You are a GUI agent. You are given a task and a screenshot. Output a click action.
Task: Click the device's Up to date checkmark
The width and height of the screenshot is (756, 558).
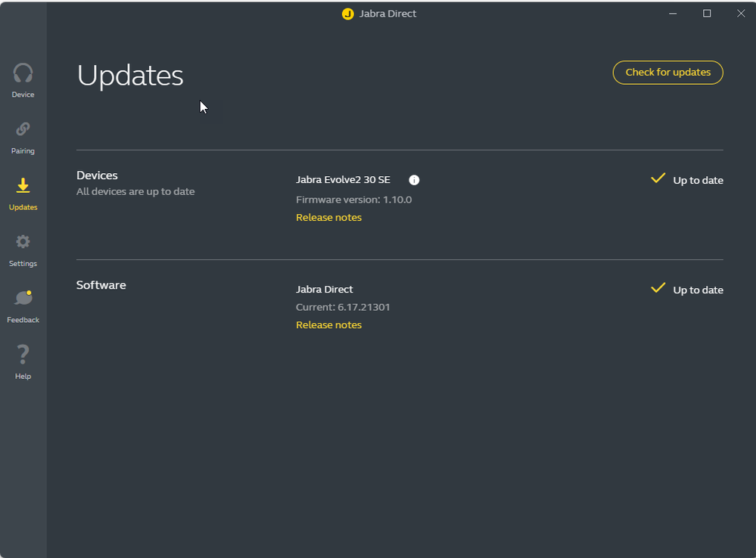658,179
